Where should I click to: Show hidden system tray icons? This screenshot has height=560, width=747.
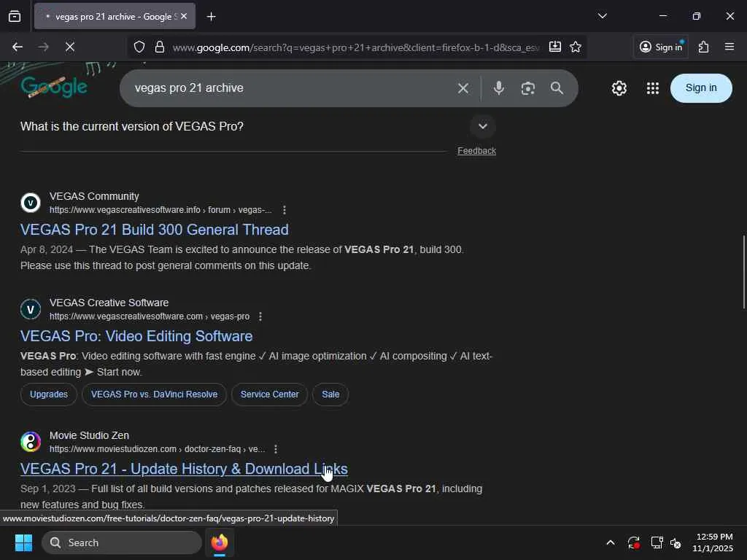point(611,542)
